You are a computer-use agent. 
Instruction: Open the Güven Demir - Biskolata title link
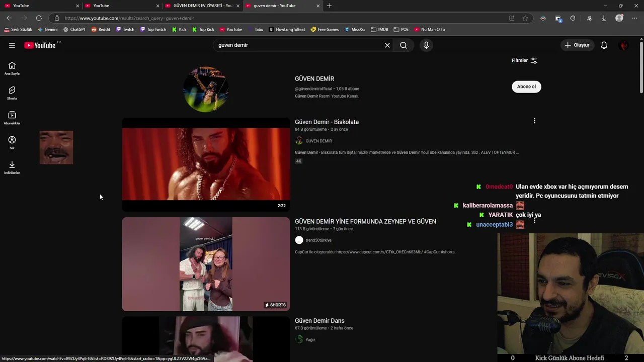[327, 122]
